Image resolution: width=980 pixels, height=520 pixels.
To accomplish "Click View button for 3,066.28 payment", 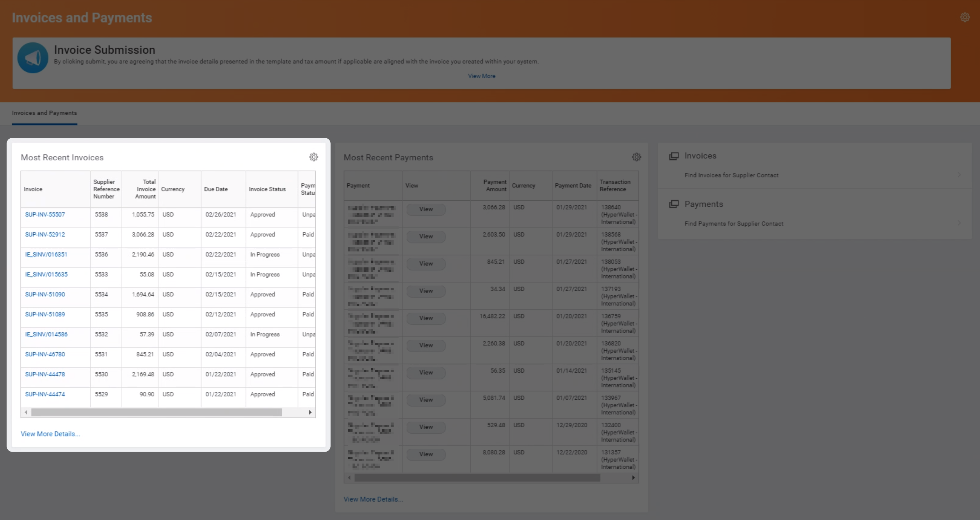I will pyautogui.click(x=426, y=209).
